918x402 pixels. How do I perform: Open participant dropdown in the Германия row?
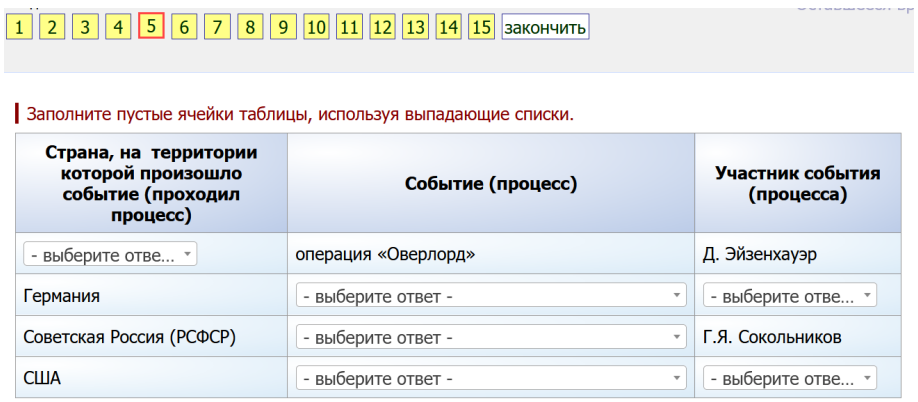click(790, 296)
